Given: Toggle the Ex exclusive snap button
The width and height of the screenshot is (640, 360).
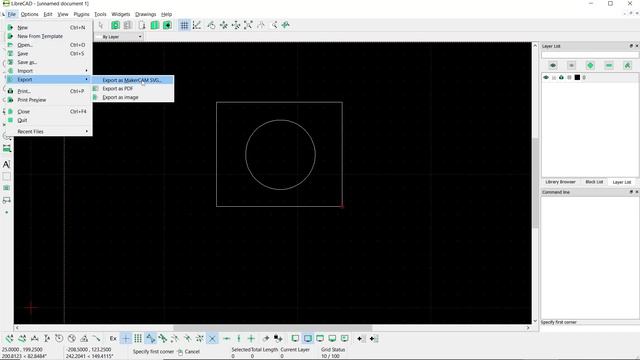Looking at the screenshot, I should (x=113, y=338).
